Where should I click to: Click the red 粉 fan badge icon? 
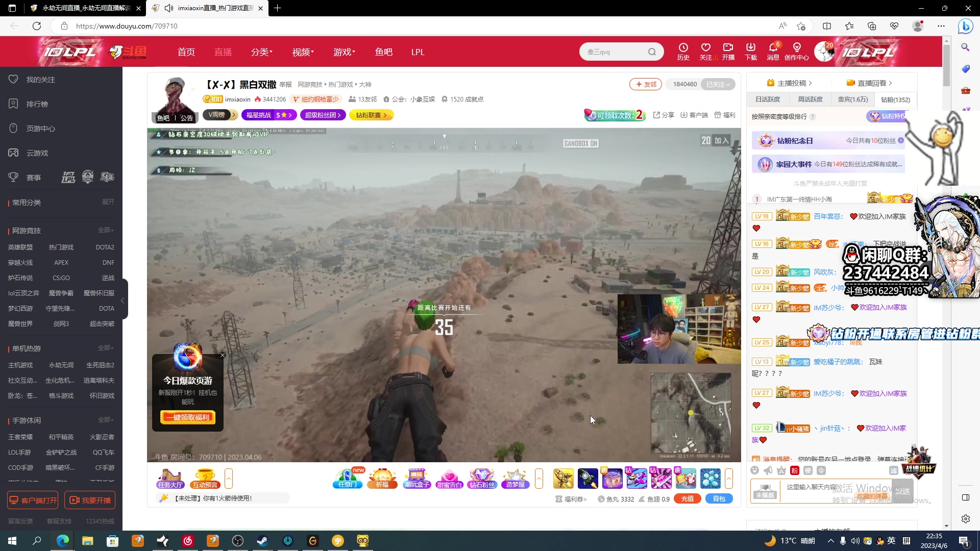[x=795, y=470]
